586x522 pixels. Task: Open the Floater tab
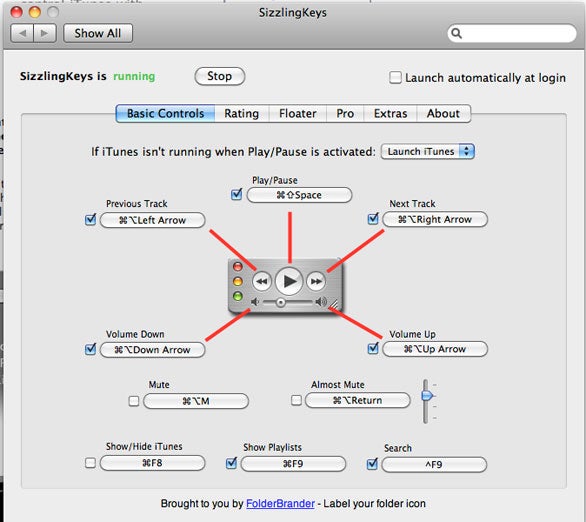coord(297,113)
